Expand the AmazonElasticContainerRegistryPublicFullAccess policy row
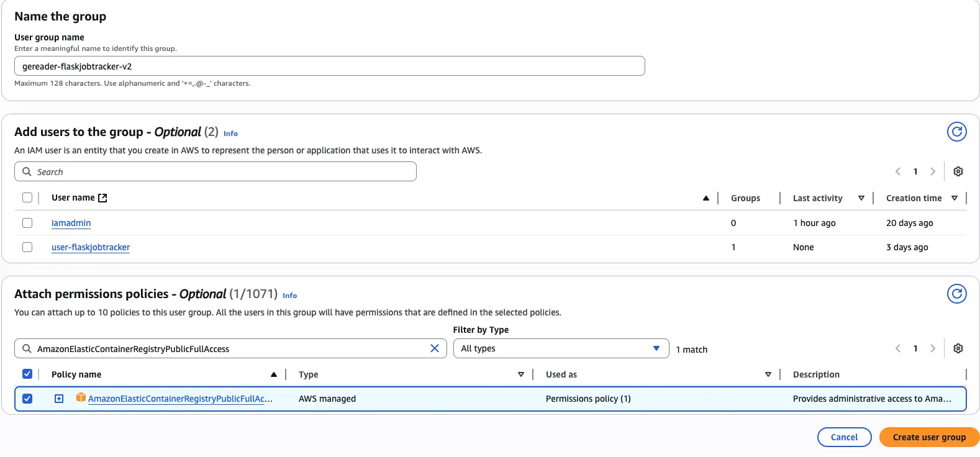The image size is (980, 457). [x=59, y=399]
